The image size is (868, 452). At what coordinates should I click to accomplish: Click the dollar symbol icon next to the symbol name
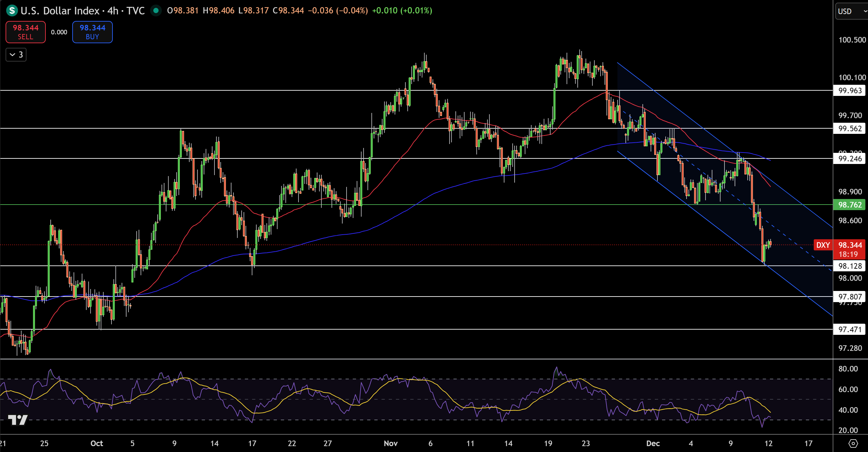11,10
